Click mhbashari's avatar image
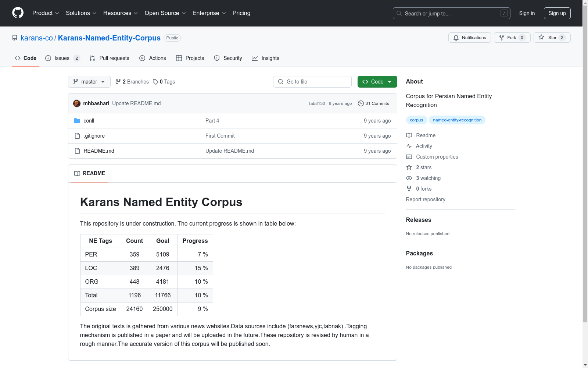Viewport: 588px width, 368px height. coord(77,103)
